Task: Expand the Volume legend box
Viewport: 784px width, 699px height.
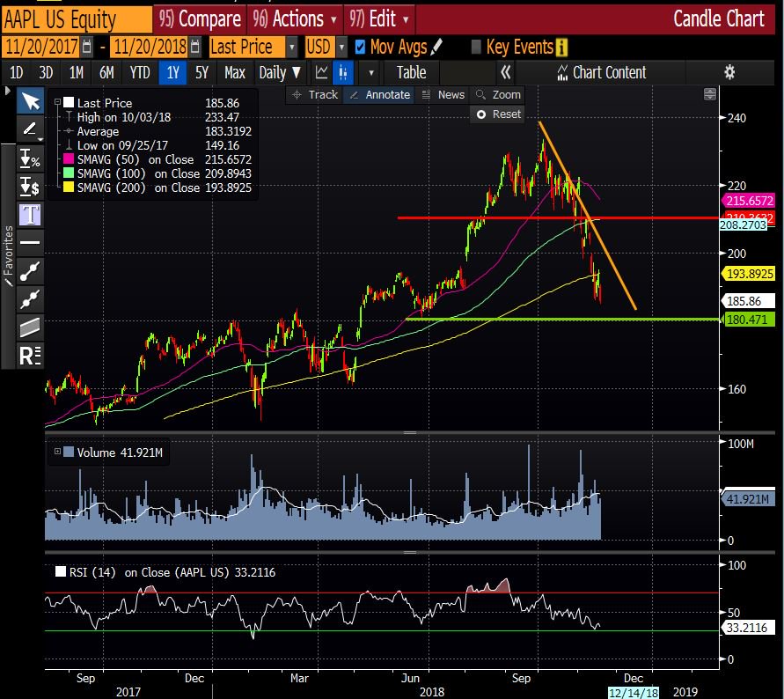Action: [57, 452]
